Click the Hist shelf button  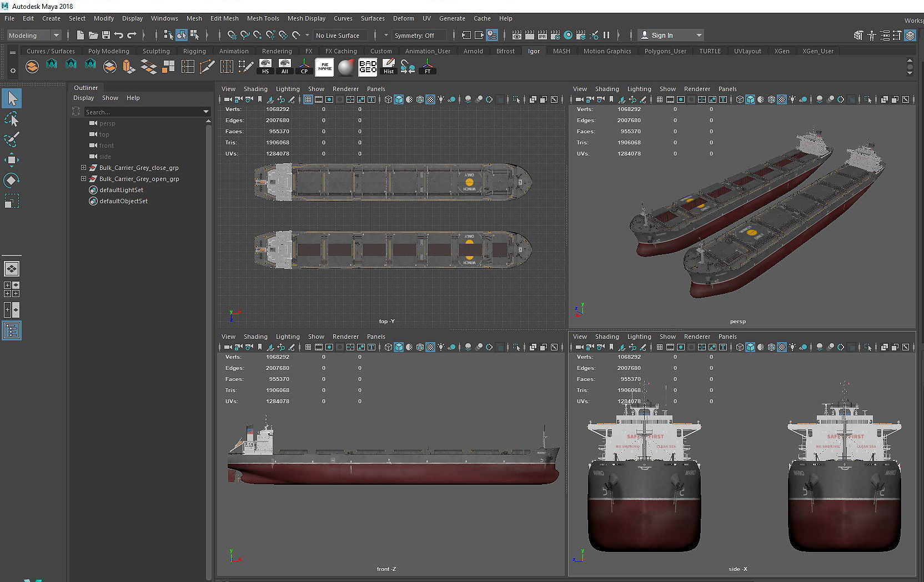tap(389, 67)
